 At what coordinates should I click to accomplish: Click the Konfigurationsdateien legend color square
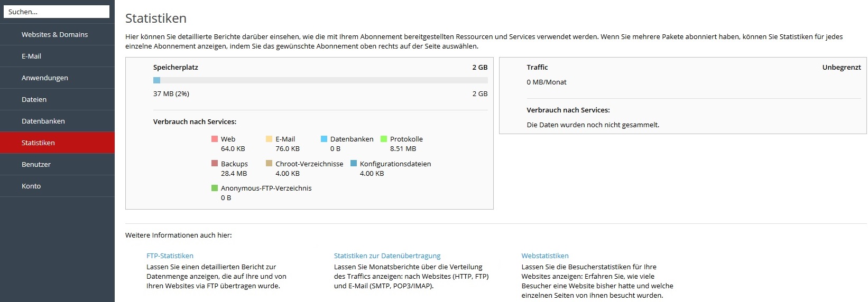click(x=354, y=164)
